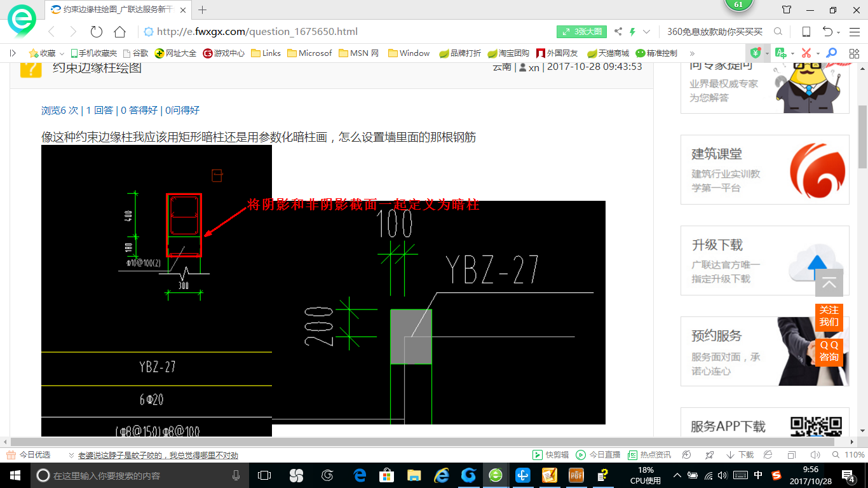Click the share icon in address bar
868x488 pixels.
(618, 32)
